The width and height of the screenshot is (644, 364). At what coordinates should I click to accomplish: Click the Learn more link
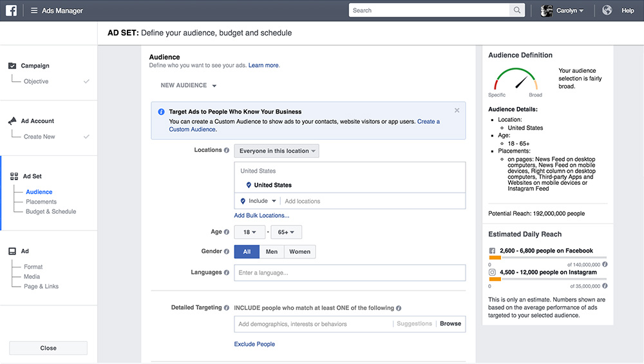click(x=263, y=65)
